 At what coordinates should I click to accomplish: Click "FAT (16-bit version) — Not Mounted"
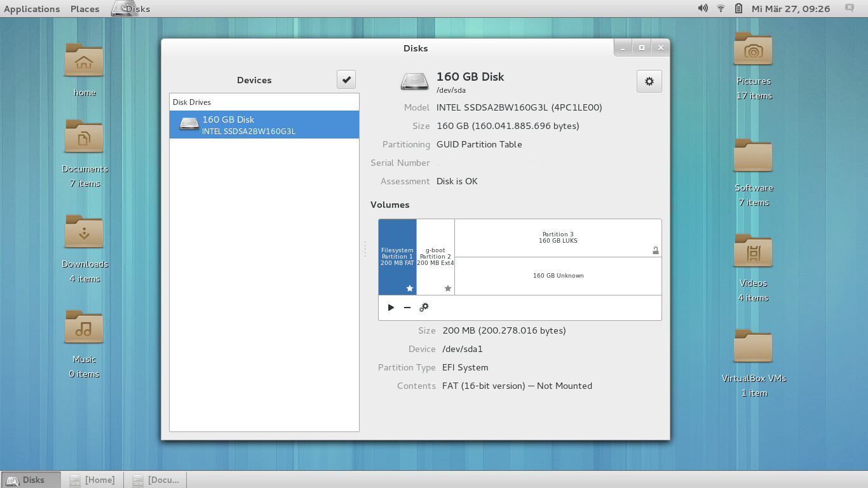[x=517, y=386]
